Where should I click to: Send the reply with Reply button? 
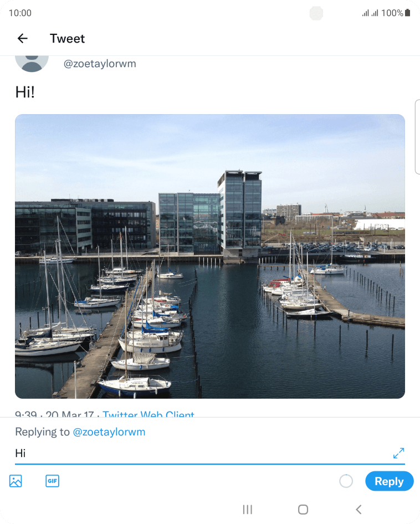tap(389, 481)
